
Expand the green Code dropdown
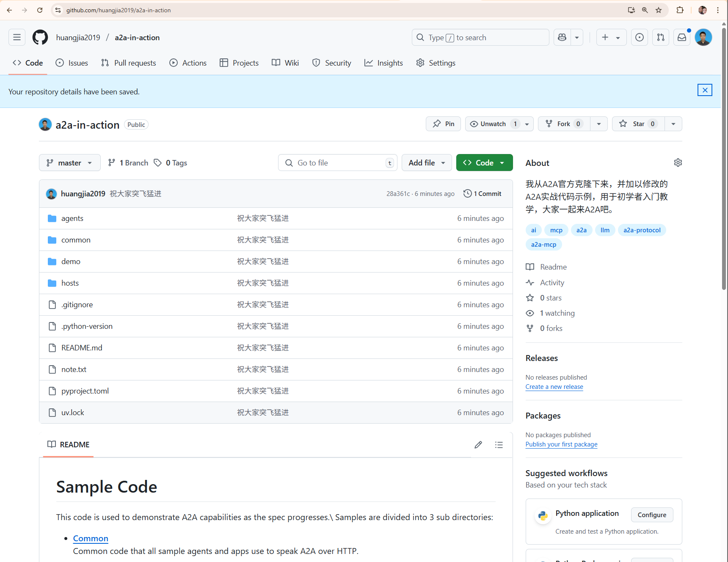(x=484, y=163)
